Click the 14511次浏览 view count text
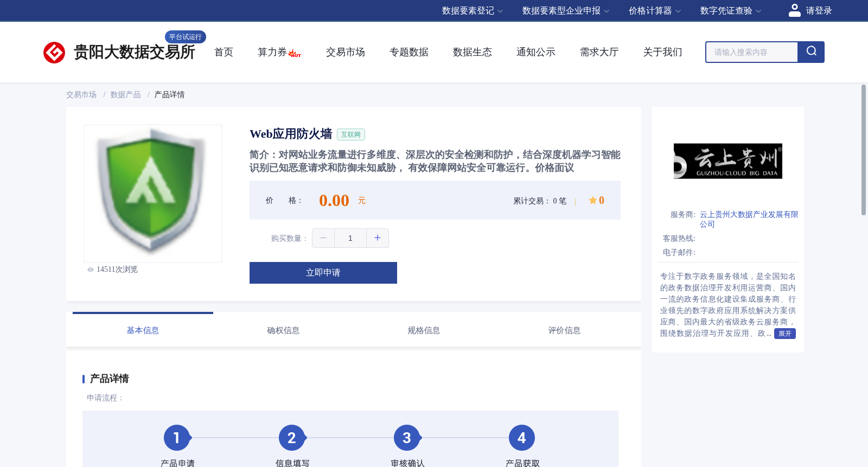This screenshot has width=868, height=467. (x=117, y=270)
